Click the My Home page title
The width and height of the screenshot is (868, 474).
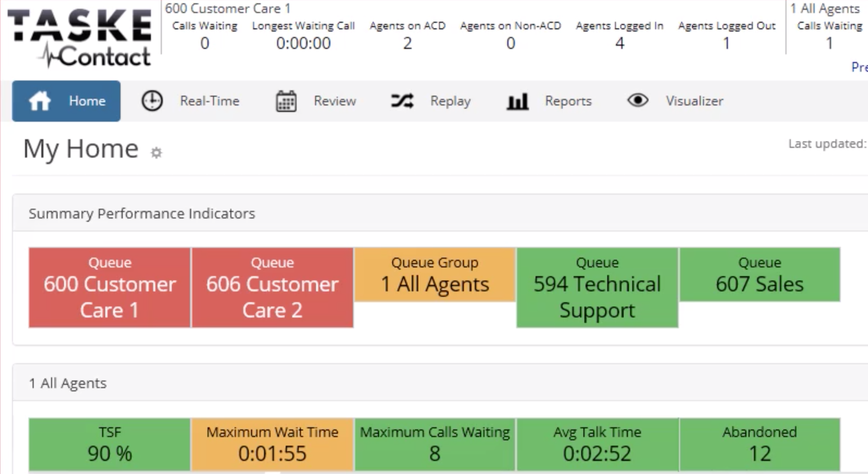click(x=81, y=149)
